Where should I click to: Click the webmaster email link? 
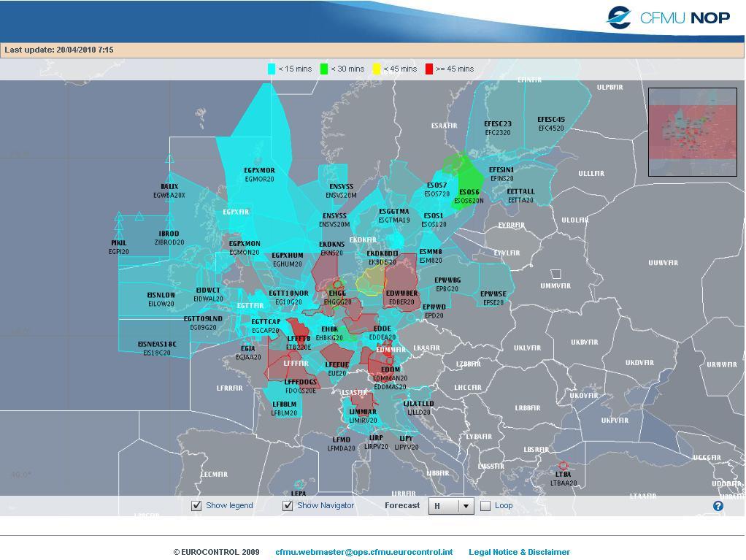(364, 552)
